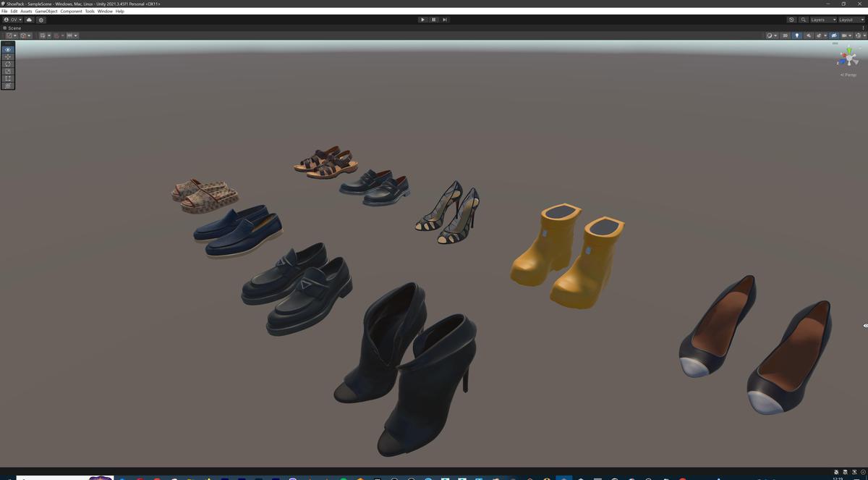
Task: Switch focus to the Scene tab
Action: pos(12,28)
